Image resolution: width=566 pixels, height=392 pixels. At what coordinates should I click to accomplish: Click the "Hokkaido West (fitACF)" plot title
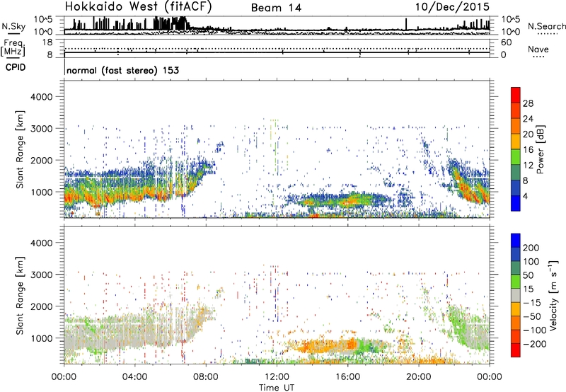coord(138,6)
